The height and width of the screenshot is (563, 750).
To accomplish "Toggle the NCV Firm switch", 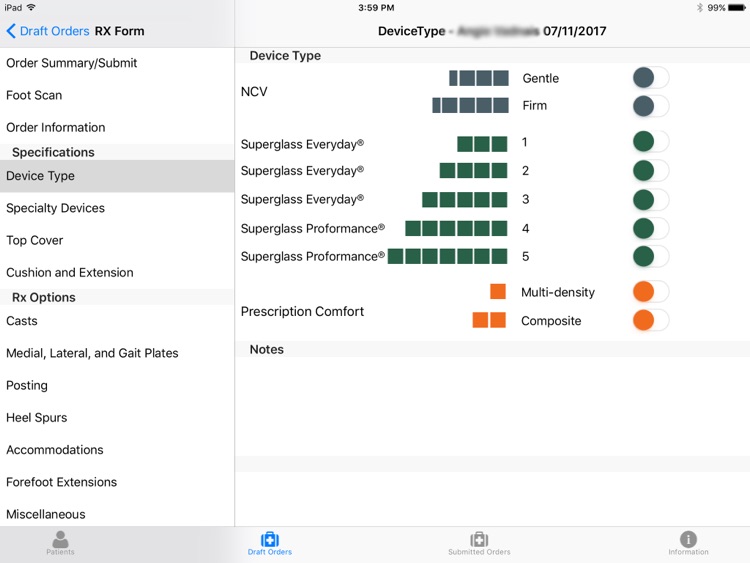I will pos(651,106).
